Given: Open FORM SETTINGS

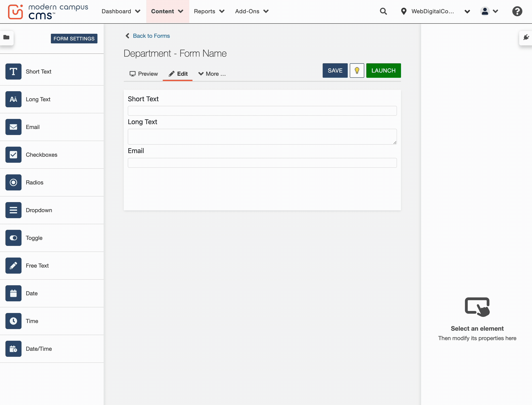Looking at the screenshot, I should click(x=74, y=38).
